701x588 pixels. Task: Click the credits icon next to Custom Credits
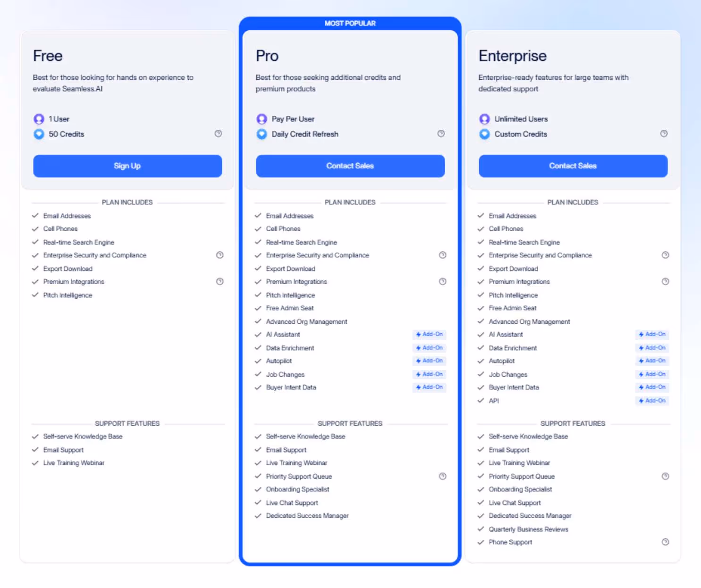pyautogui.click(x=484, y=134)
